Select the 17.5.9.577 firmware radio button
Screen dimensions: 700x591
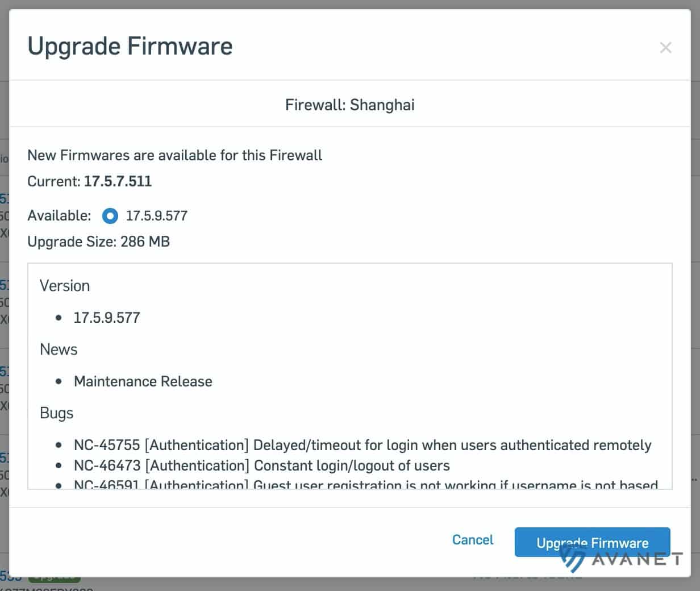(110, 216)
